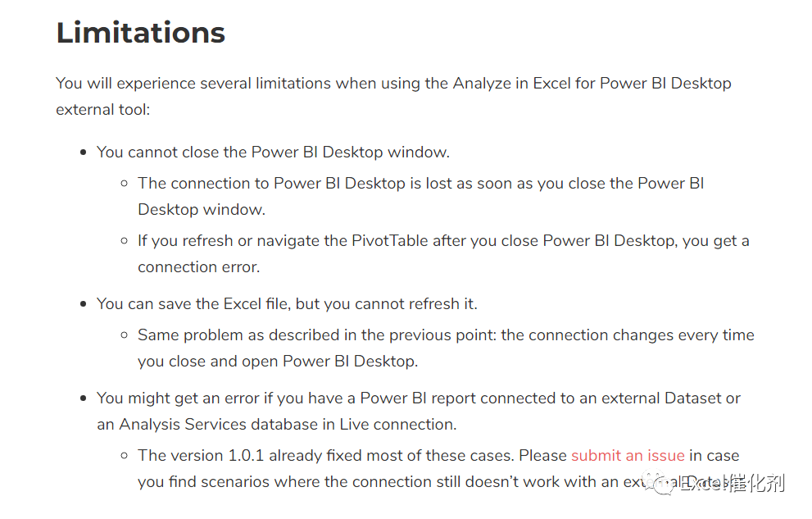
Task: Click "You cannot close the Power BI Desktop window."
Action: [x=273, y=153]
